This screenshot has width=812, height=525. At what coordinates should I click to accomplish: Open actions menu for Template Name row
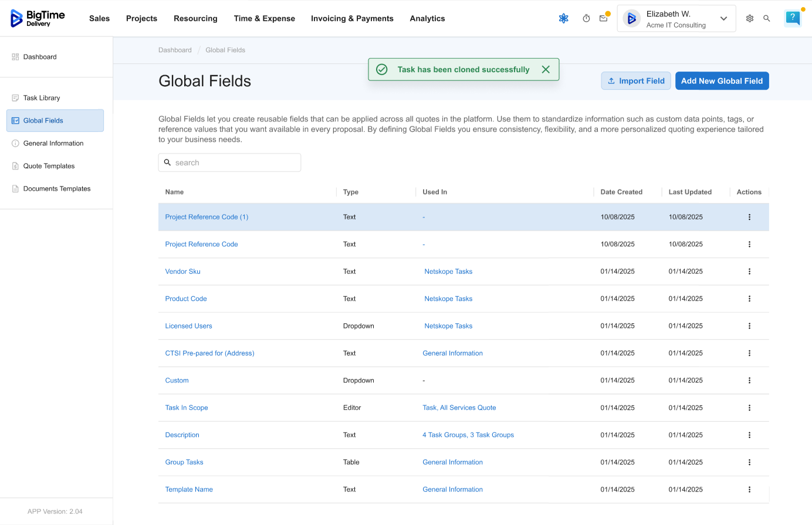click(749, 489)
